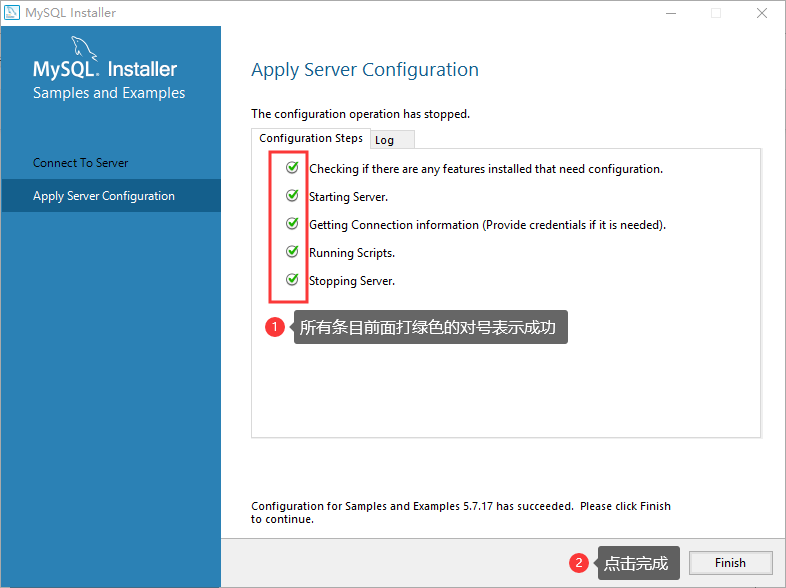
Task: Click green check icon beside Running Scripts
Action: click(x=292, y=252)
